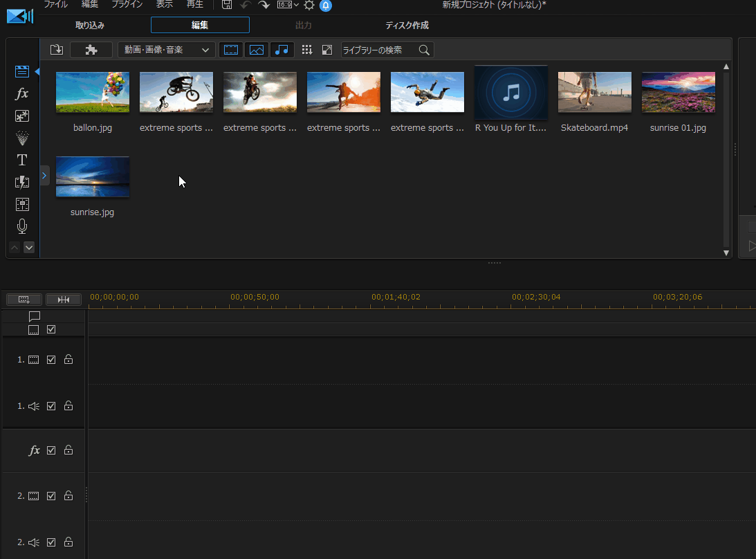The width and height of the screenshot is (756, 559).
Task: Open the Effects Room fx icon
Action: pyautogui.click(x=21, y=93)
